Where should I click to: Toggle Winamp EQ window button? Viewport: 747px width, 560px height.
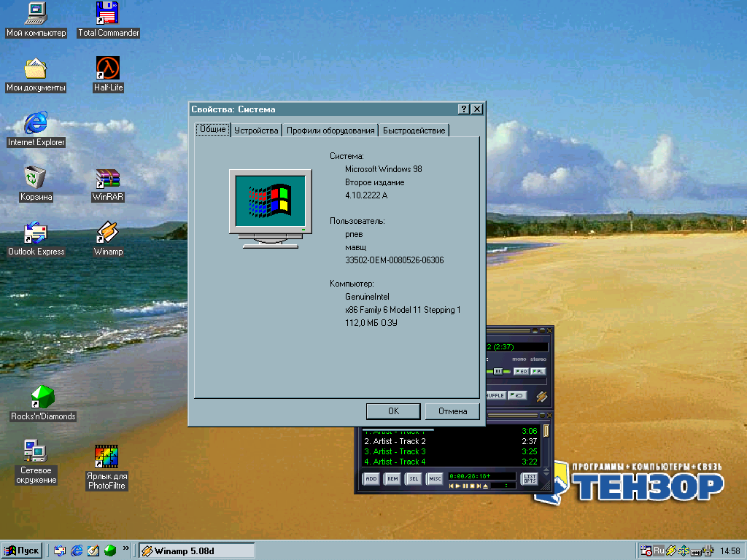522,371
